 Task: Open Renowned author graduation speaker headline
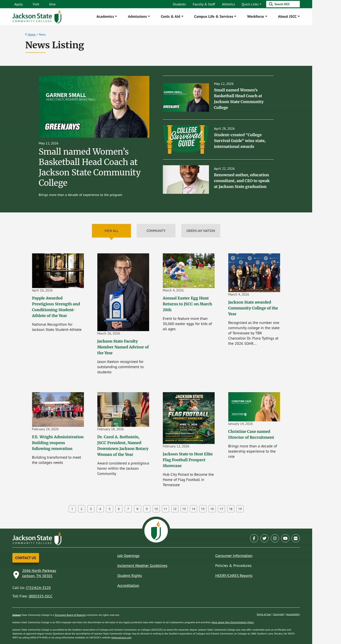pos(241,181)
